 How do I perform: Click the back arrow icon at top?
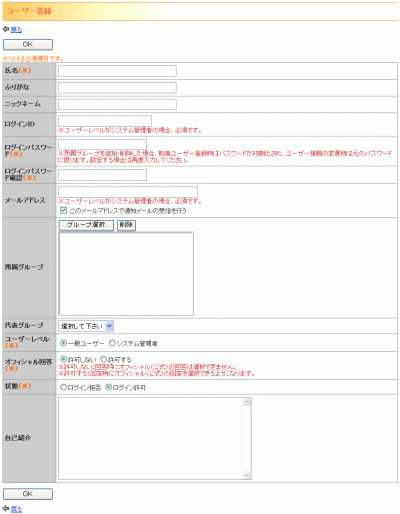[x=6, y=29]
